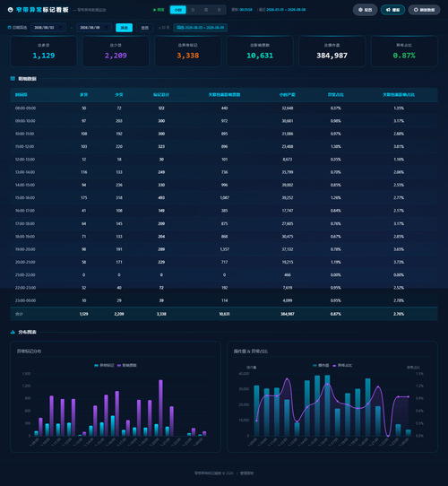Image resolution: width=448 pixels, height=486 pixels.
Task: Click the dashboard logo icon beside the title
Action: (x=10, y=10)
